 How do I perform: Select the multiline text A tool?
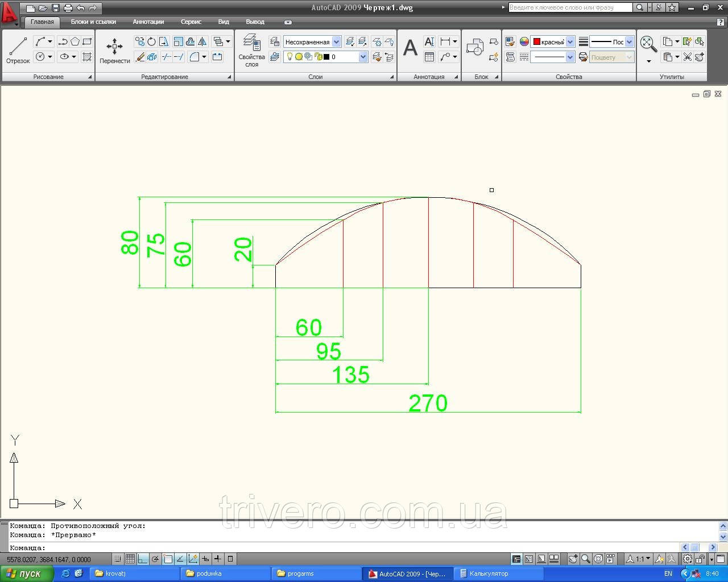410,49
